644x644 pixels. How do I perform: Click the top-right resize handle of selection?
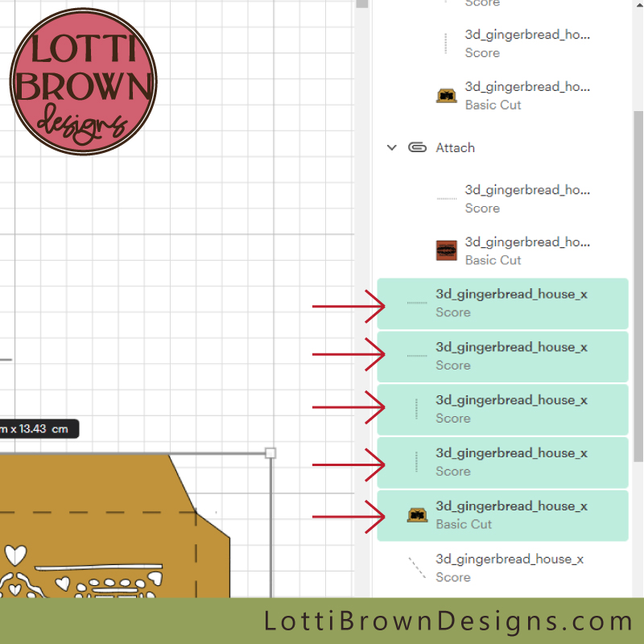point(270,453)
